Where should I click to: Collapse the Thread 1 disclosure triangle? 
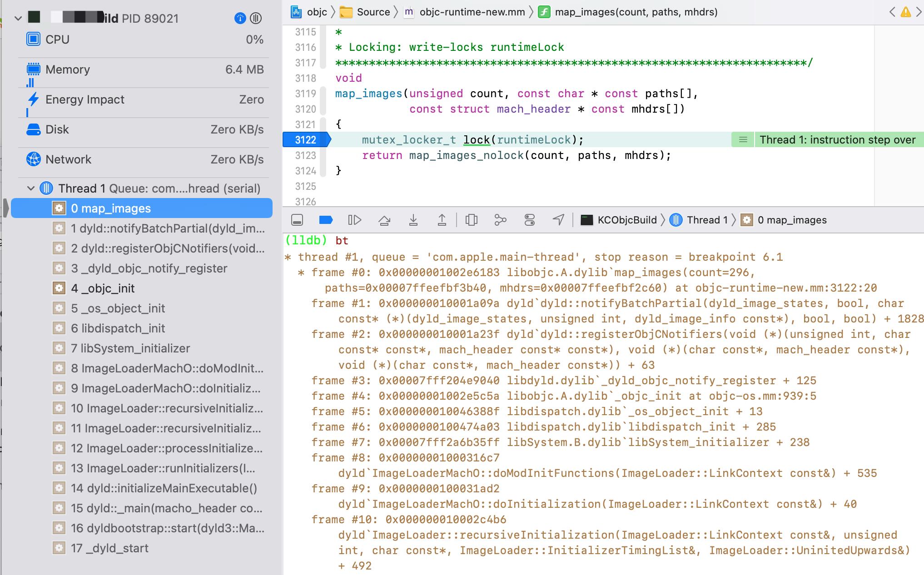[31, 188]
